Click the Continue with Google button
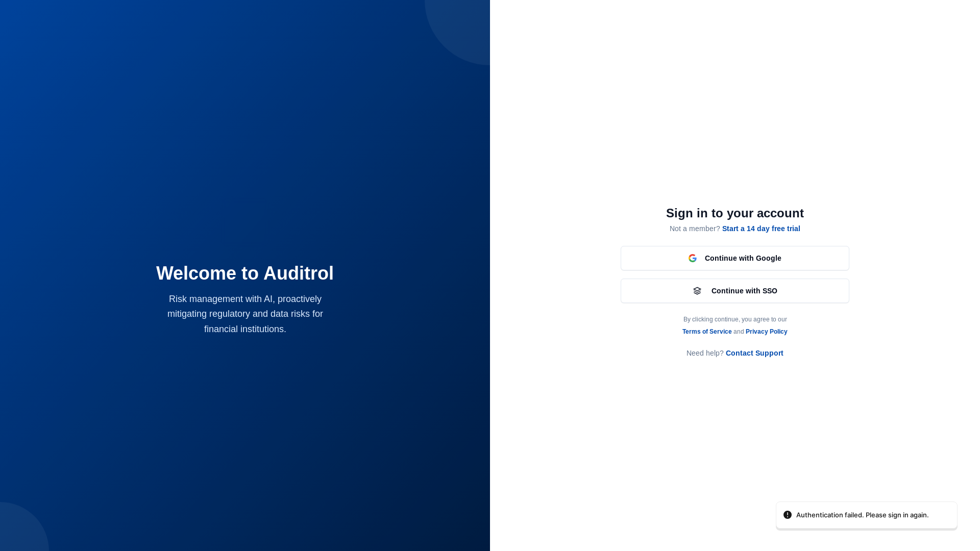This screenshot has height=551, width=980. 734,258
